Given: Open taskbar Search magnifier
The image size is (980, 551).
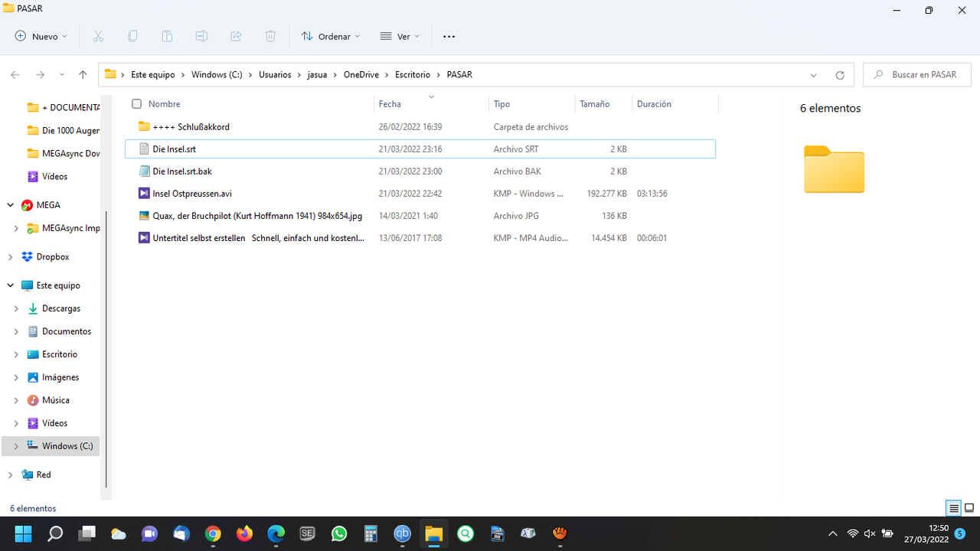Looking at the screenshot, I should pyautogui.click(x=55, y=534).
